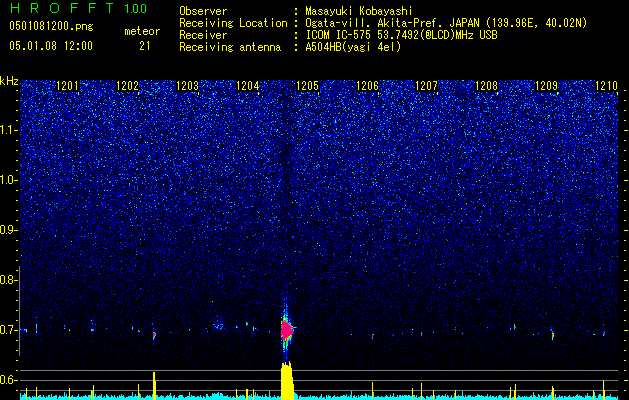Click the 1203 time marker
Viewport: 629px width, 400px height.
coord(187,86)
